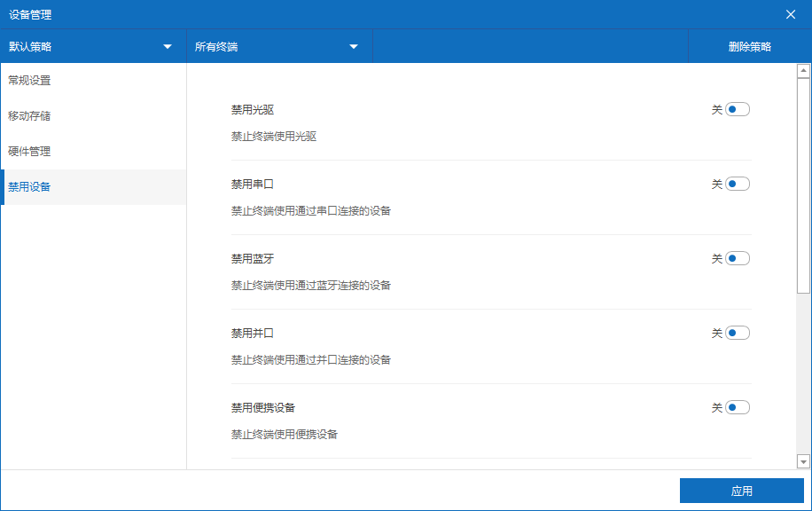
Task: Click the 禁用串口 setting title
Action: pos(253,185)
